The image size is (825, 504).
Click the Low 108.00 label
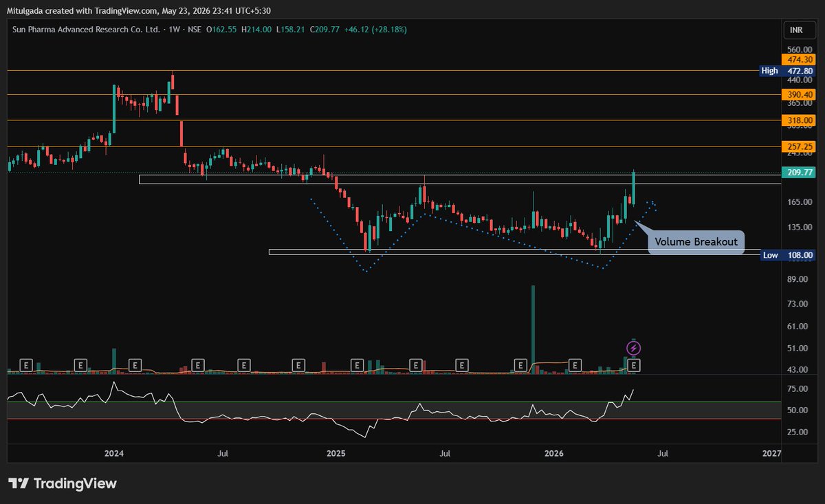(789, 255)
